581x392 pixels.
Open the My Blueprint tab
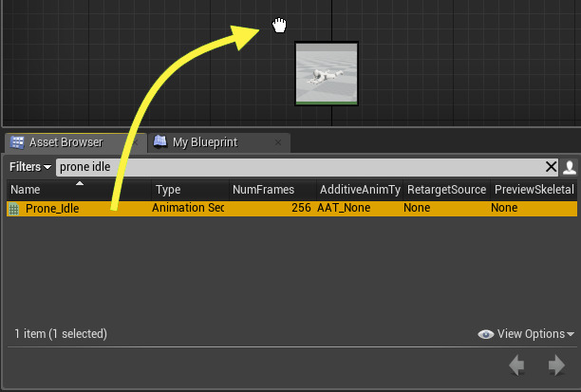click(x=218, y=142)
